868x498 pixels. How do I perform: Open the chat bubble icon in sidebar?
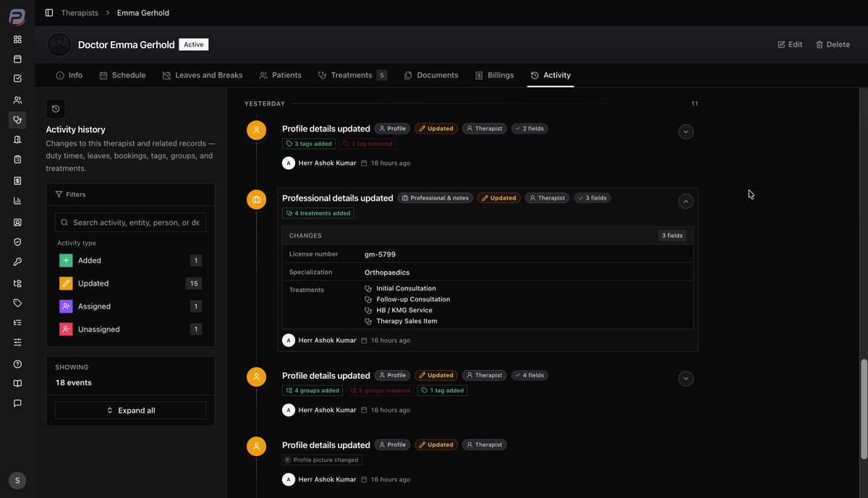[17, 403]
